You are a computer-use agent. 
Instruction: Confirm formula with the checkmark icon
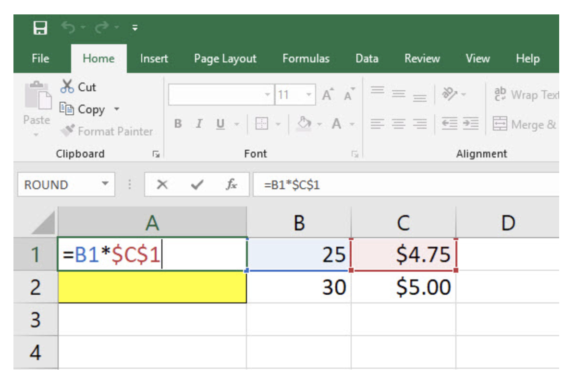tap(196, 185)
